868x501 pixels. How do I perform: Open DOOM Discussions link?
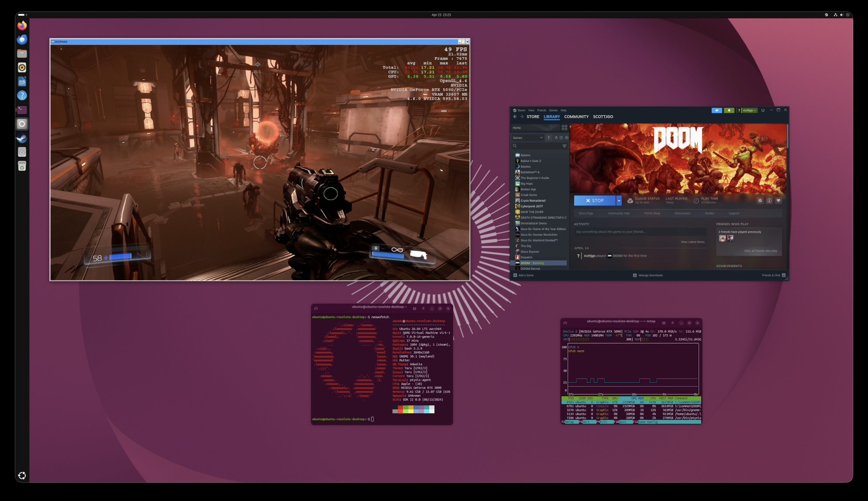pos(682,213)
